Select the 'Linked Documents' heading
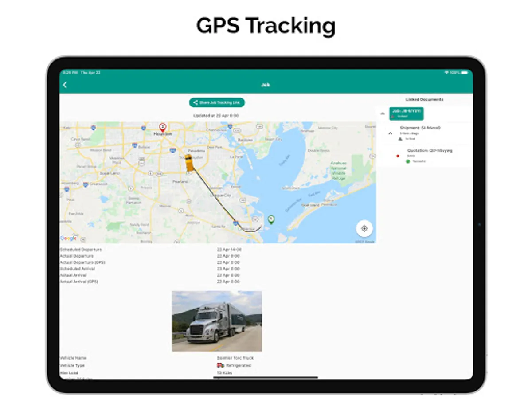Screen dimensions: 532x399 click(424, 100)
